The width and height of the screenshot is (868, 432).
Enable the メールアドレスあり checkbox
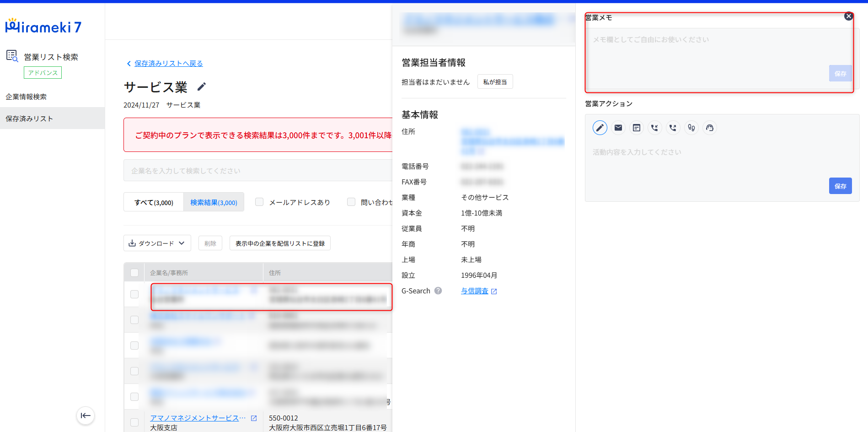pyautogui.click(x=259, y=202)
